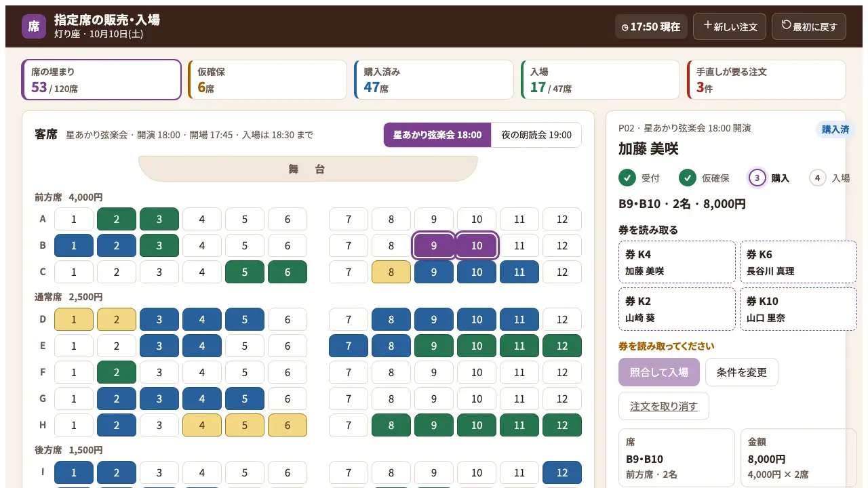
Task: Select admitted green seat C5
Action: [x=245, y=272]
